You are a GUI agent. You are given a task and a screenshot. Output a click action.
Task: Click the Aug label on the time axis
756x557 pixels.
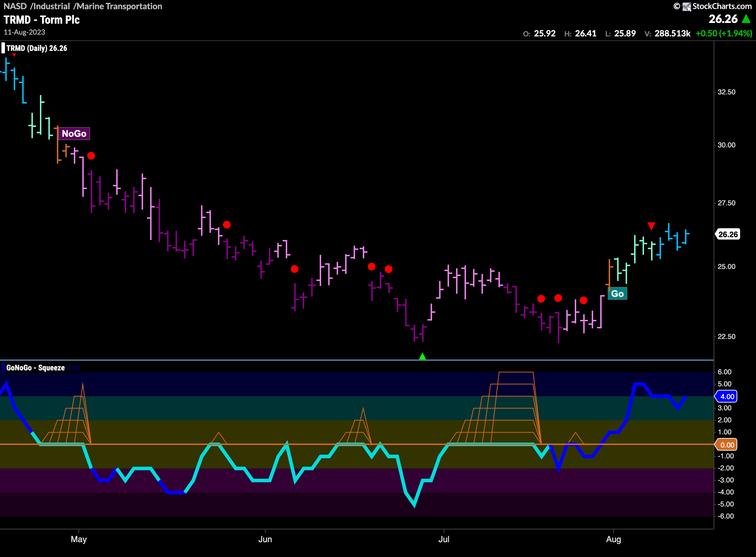coord(613,539)
